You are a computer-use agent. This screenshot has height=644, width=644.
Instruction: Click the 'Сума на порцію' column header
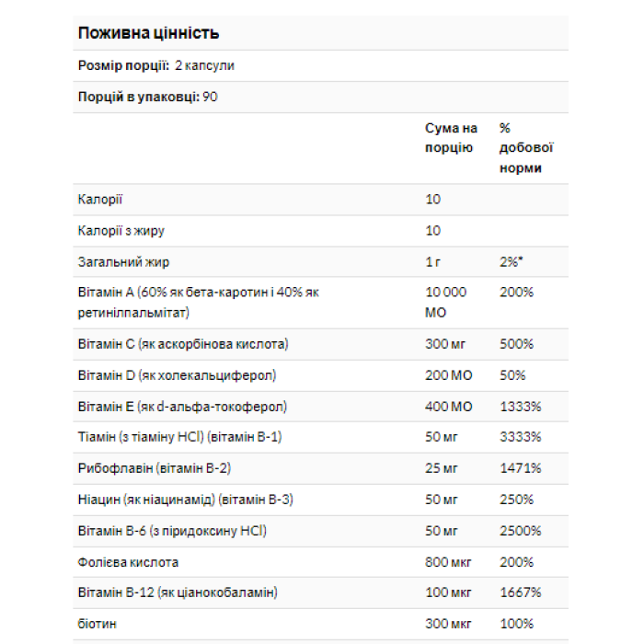point(450,137)
